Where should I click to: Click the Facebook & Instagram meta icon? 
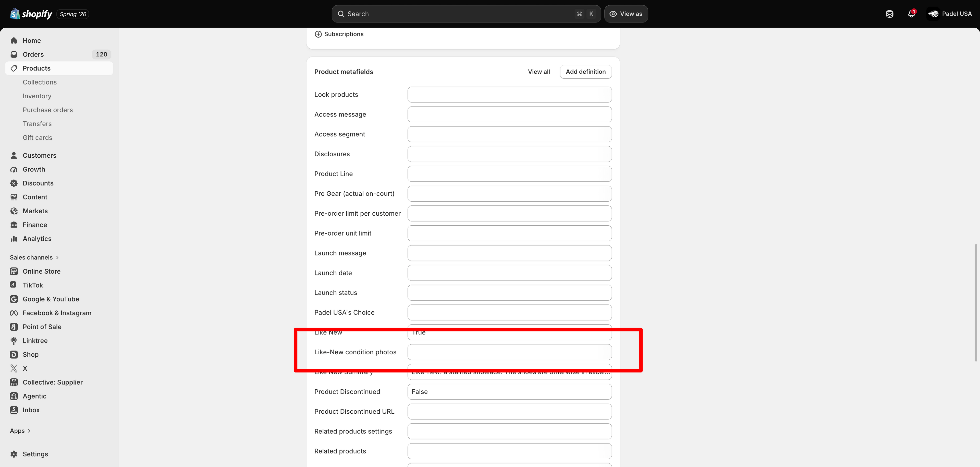[14, 313]
